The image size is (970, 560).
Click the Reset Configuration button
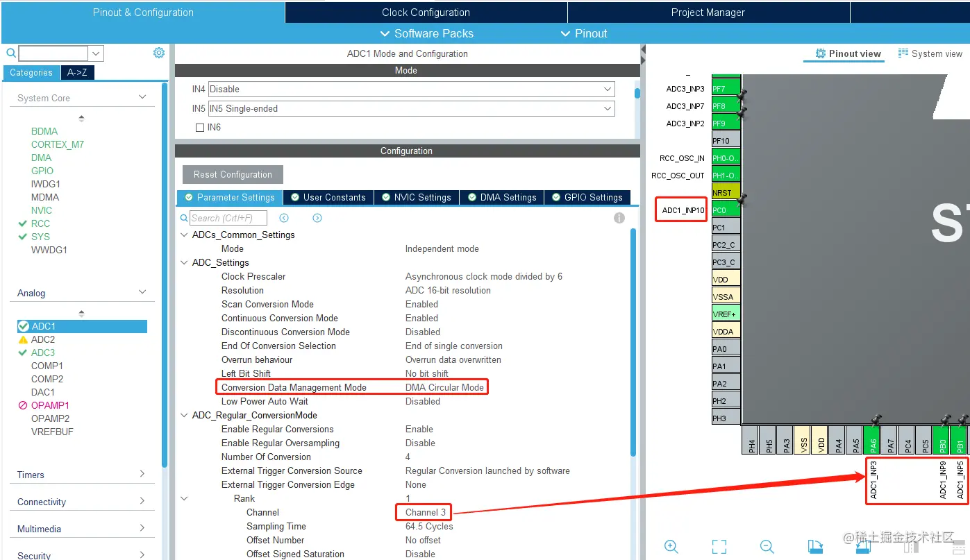(x=233, y=174)
